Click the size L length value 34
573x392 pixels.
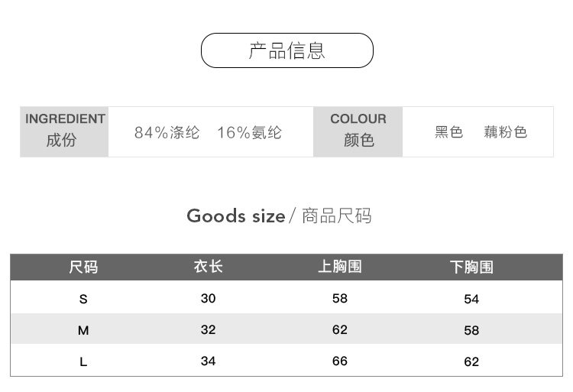pyautogui.click(x=208, y=361)
